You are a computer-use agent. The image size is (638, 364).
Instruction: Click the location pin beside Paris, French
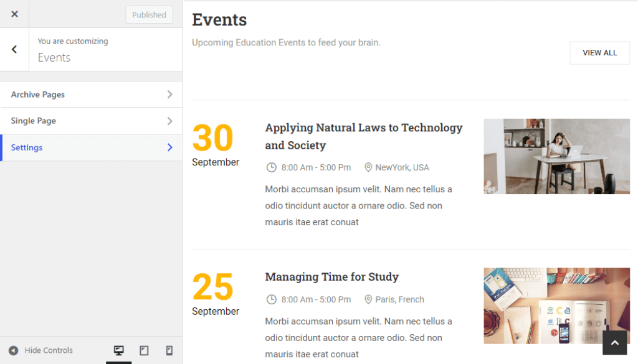pyautogui.click(x=368, y=299)
